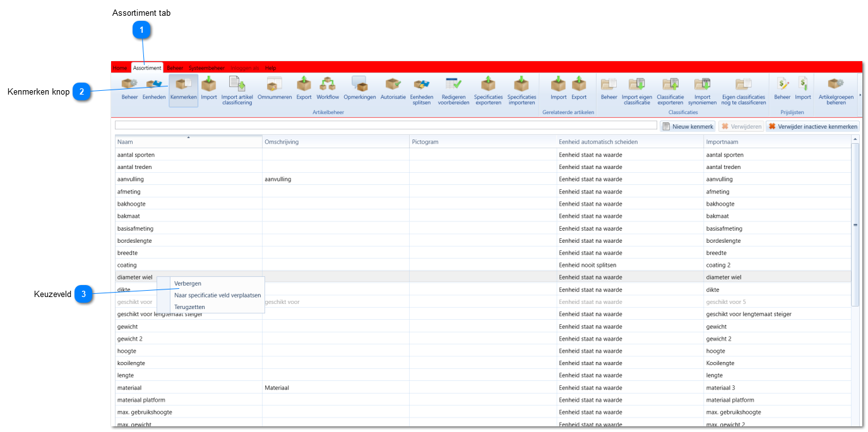The image size is (868, 432).
Task: Open the Eenheden ribbon icon
Action: [154, 89]
